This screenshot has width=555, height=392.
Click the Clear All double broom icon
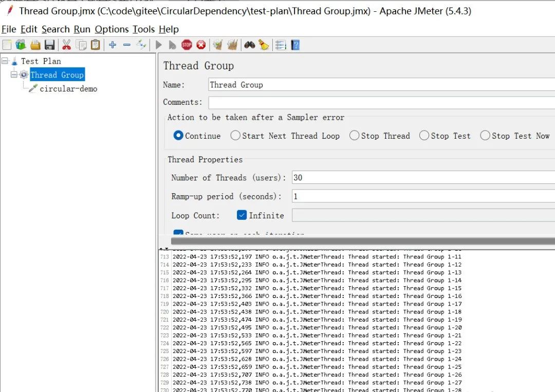[232, 45]
